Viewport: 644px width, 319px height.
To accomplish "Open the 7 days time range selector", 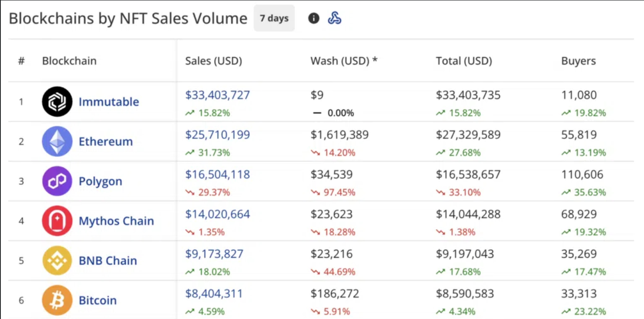I will click(x=274, y=18).
